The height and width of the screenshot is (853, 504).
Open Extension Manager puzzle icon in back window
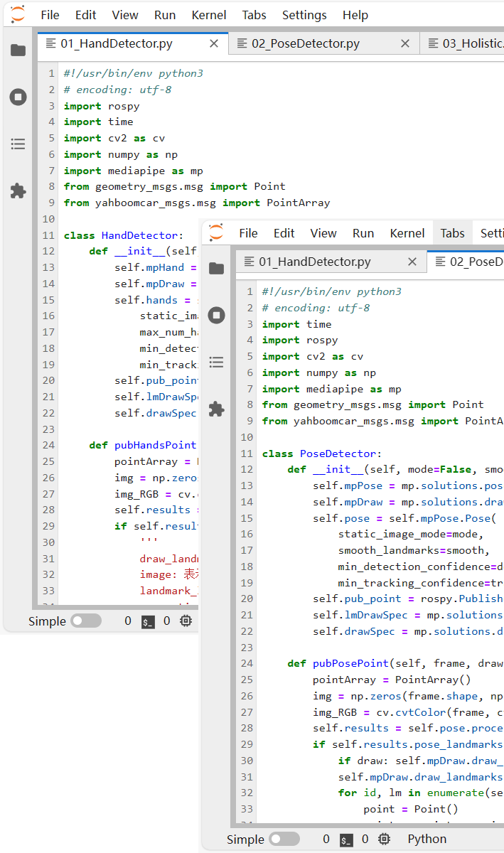tap(18, 191)
